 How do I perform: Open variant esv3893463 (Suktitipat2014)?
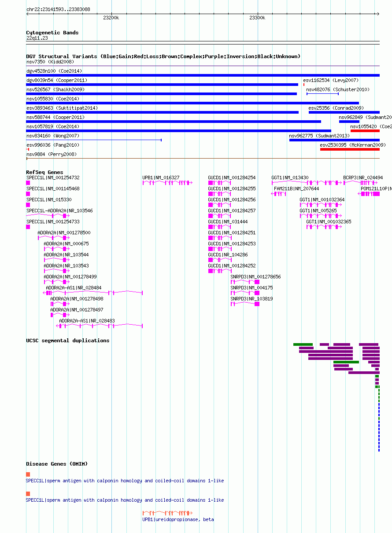pos(62,108)
